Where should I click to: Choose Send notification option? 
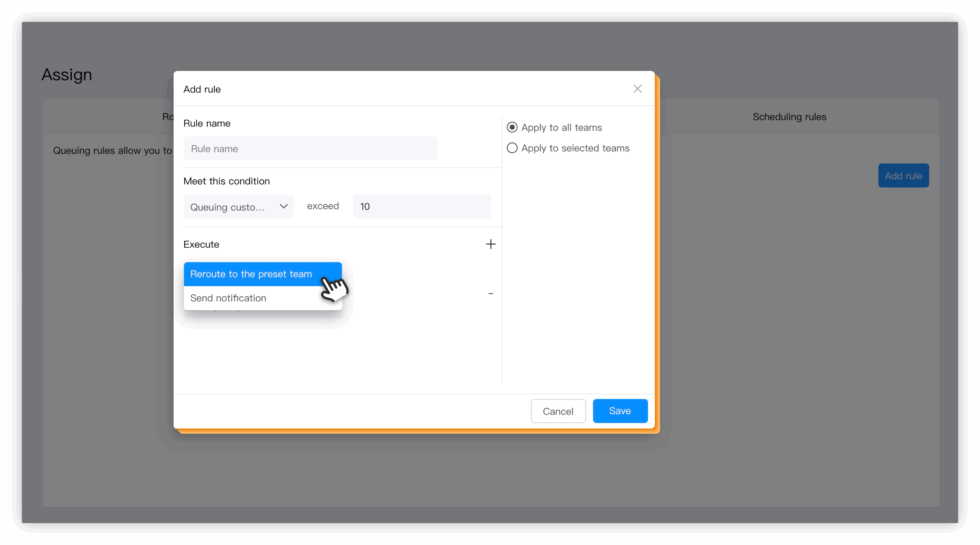point(228,298)
